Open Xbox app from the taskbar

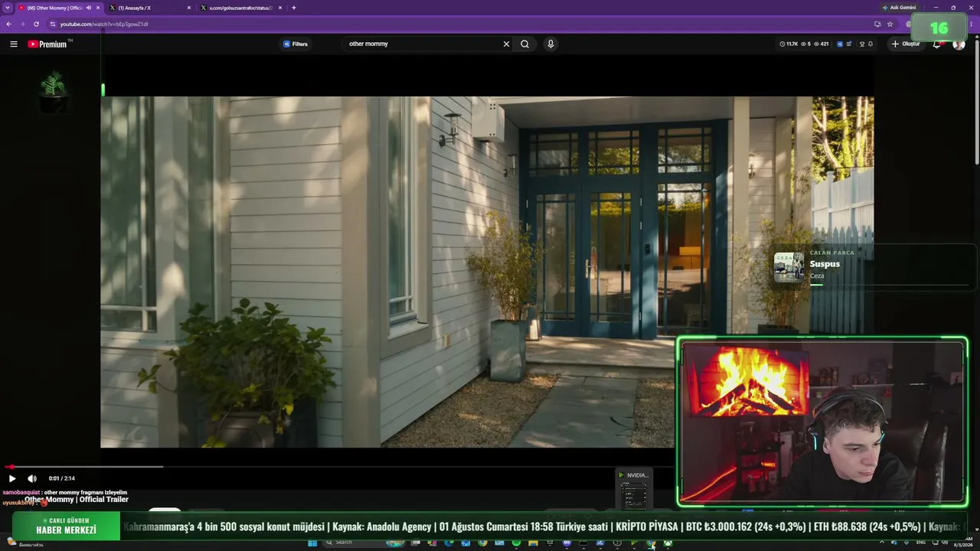coord(668,543)
